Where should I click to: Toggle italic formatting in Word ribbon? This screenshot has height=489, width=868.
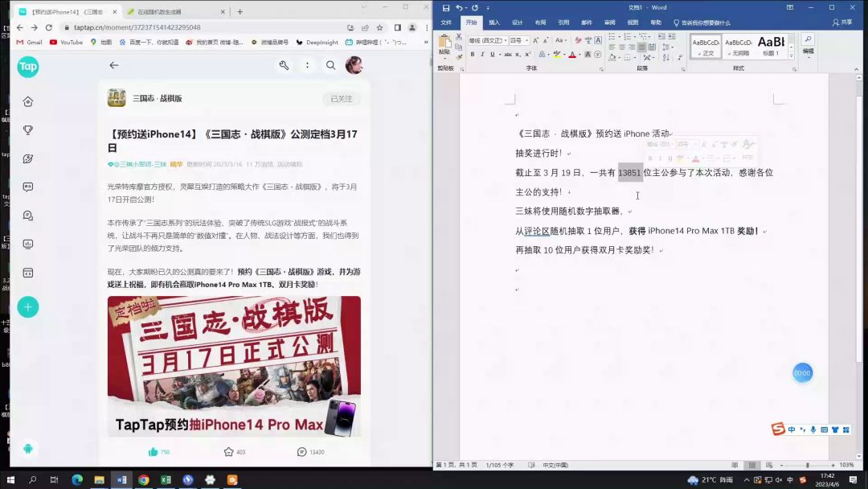pyautogui.click(x=482, y=55)
